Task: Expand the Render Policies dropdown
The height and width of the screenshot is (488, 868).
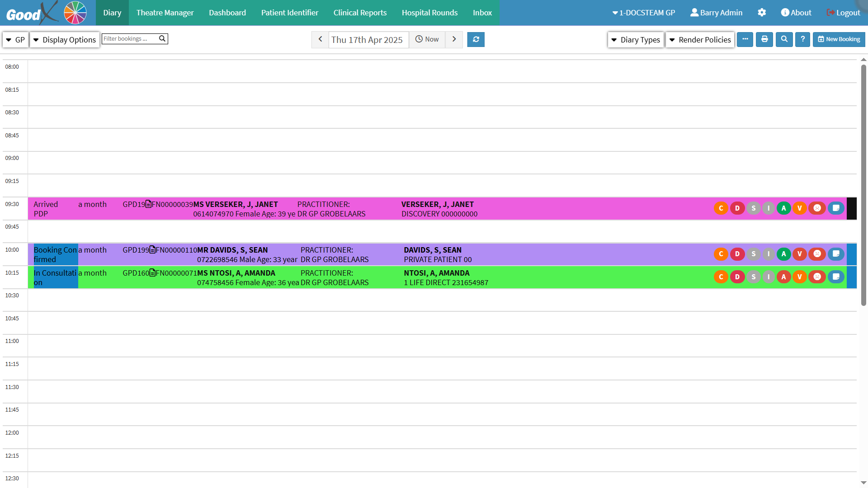Action: click(x=700, y=40)
